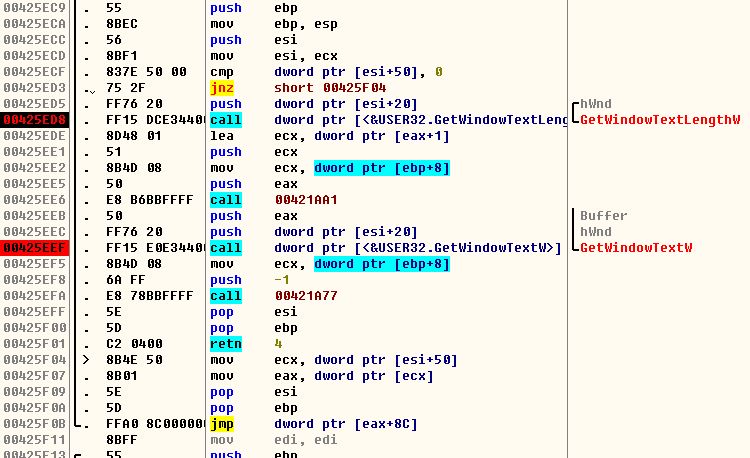Select the breakpoint address 00425ED8
750x458 pixels.
click(34, 120)
